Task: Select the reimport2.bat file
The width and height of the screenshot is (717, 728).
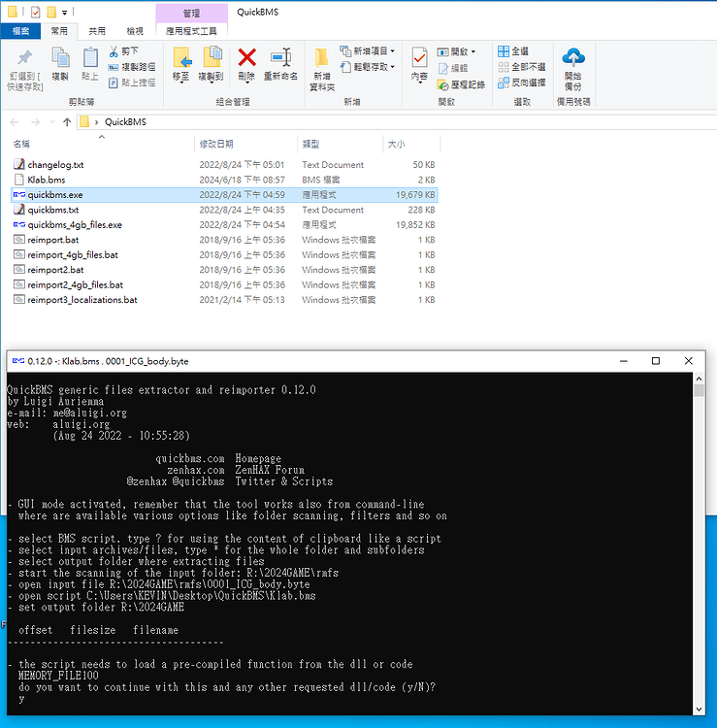Action: click(x=224, y=270)
